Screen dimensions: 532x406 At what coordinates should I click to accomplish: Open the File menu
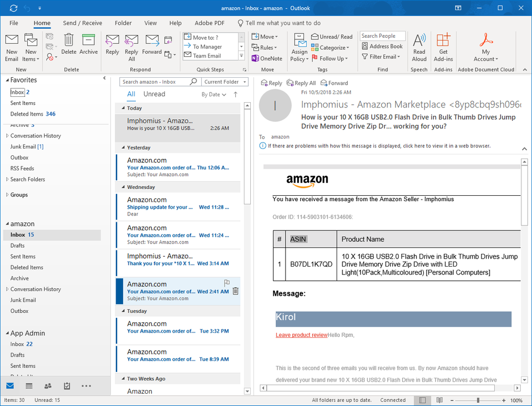click(13, 23)
